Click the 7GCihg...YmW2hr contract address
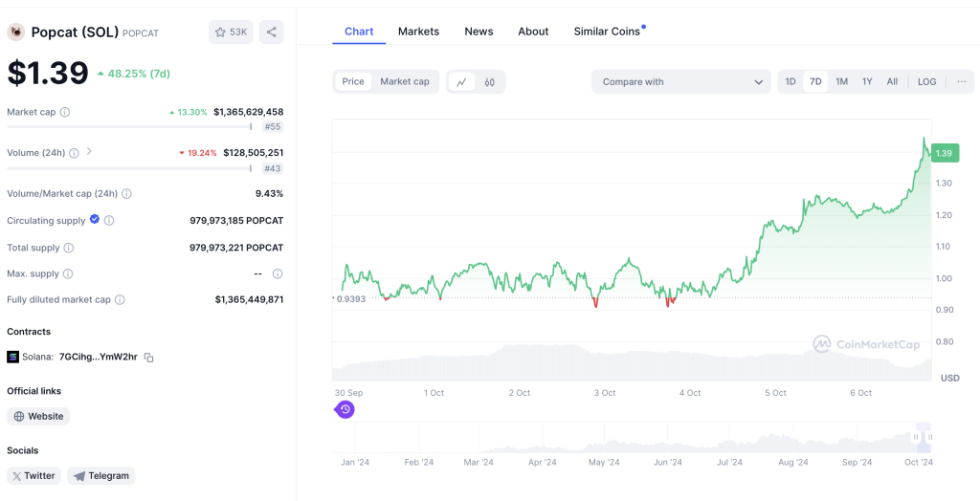Image resolution: width=980 pixels, height=501 pixels. coord(99,358)
